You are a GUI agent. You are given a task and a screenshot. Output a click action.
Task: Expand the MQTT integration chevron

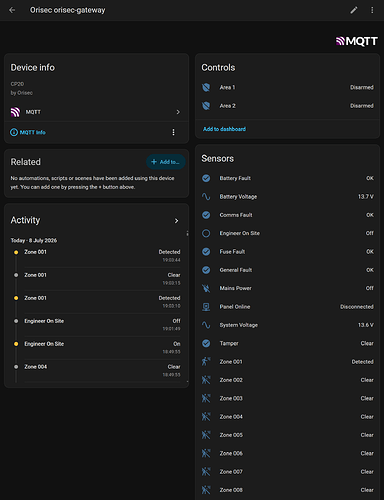[178, 112]
